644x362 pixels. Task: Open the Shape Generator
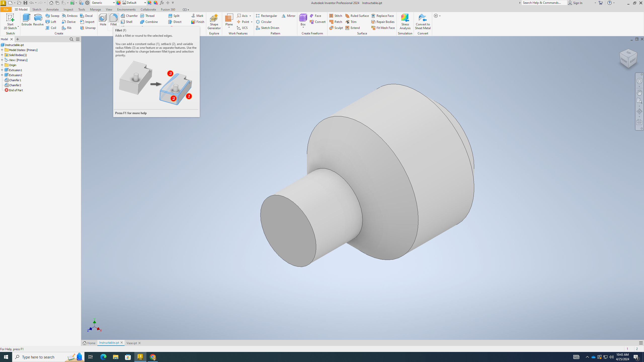(x=214, y=22)
